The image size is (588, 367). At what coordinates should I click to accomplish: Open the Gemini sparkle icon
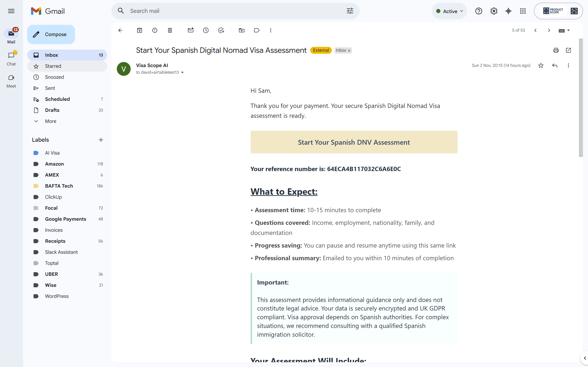pos(508,11)
